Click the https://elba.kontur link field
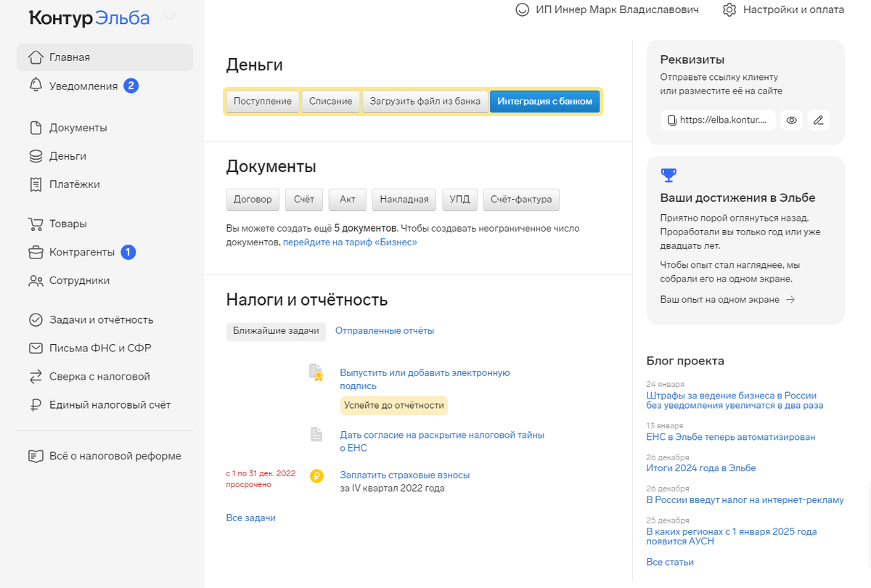 pyautogui.click(x=719, y=120)
